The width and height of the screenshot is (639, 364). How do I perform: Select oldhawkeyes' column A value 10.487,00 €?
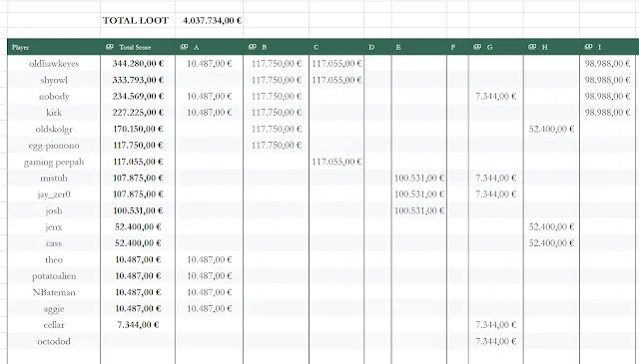coord(209,64)
